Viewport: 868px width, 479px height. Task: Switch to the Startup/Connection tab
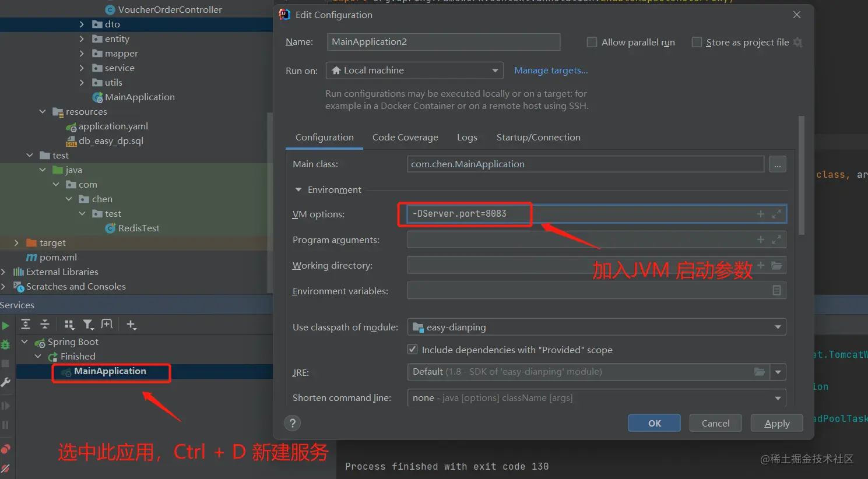(x=538, y=138)
